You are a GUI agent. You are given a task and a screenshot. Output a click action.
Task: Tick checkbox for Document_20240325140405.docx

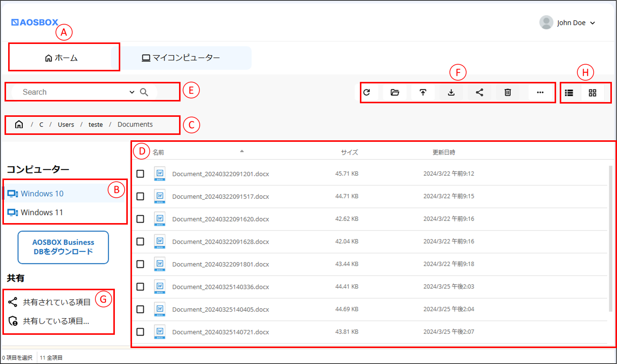coord(140,309)
